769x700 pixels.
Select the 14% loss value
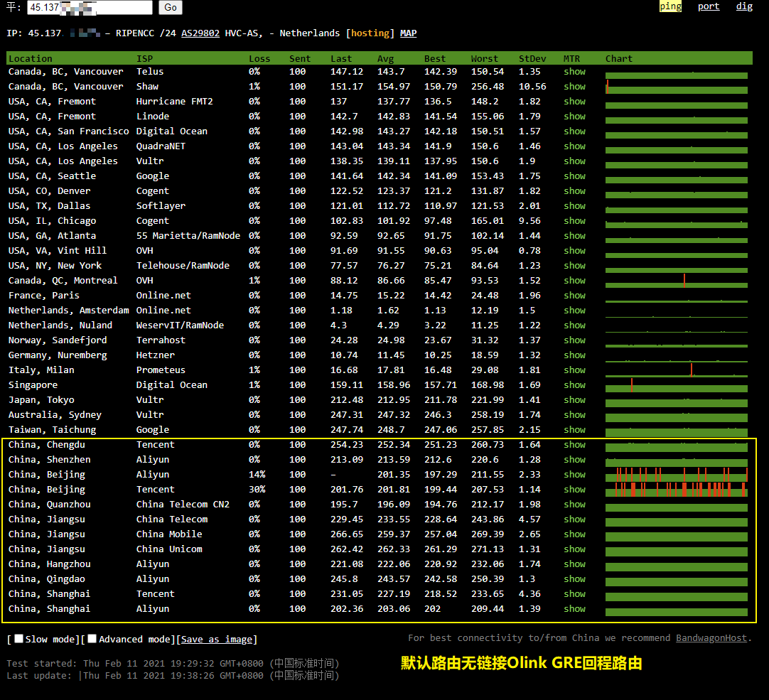[257, 474]
